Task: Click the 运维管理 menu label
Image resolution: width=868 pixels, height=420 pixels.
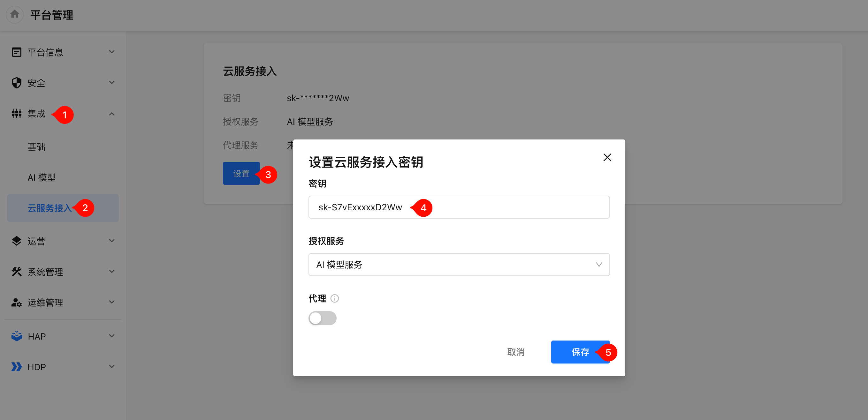Action: coord(45,303)
